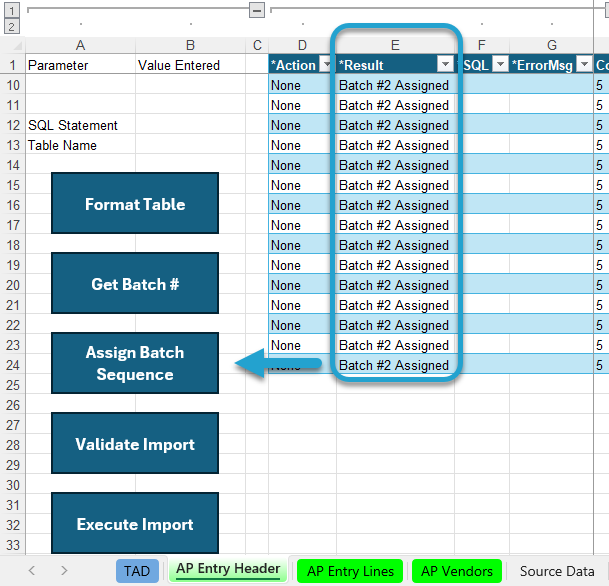Viewport: 609px width, 586px height.
Task: Select column E header
Action: (x=395, y=45)
